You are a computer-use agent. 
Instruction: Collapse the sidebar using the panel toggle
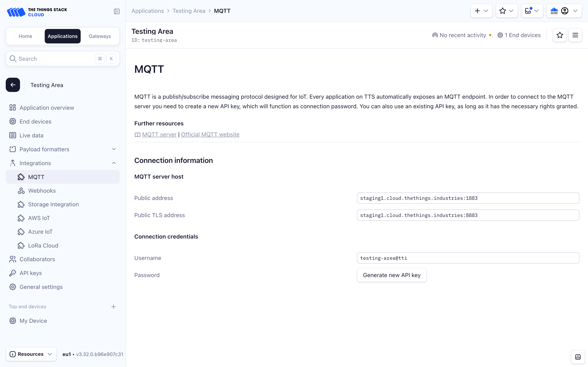(x=117, y=11)
